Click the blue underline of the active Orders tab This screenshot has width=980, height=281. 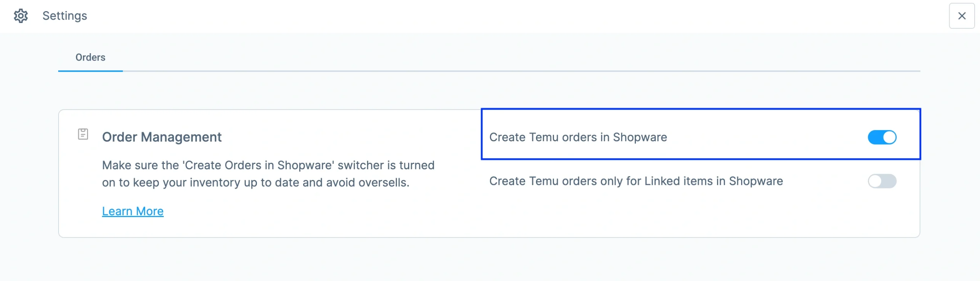pyautogui.click(x=90, y=70)
